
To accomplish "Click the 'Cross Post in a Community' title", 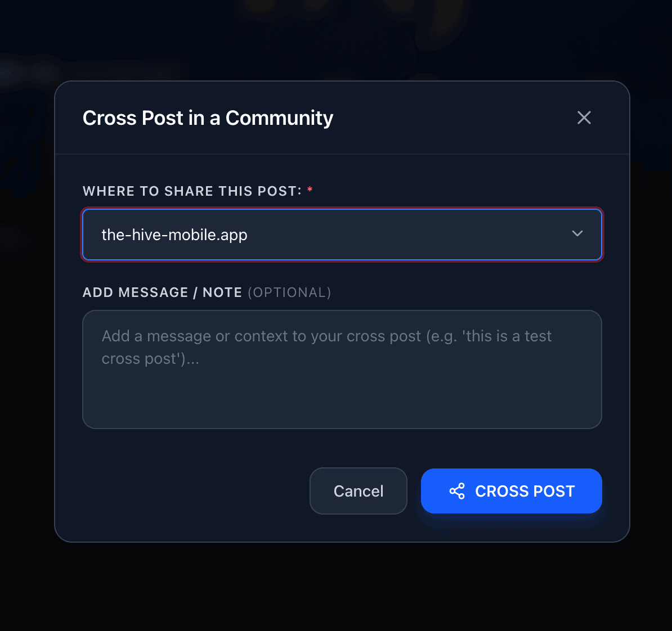I will 208,118.
